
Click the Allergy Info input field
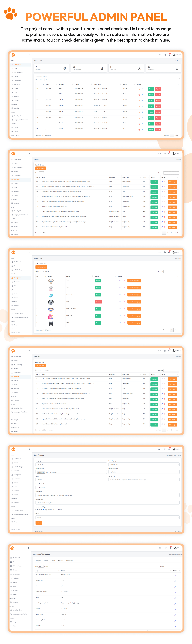pos(108,503)
